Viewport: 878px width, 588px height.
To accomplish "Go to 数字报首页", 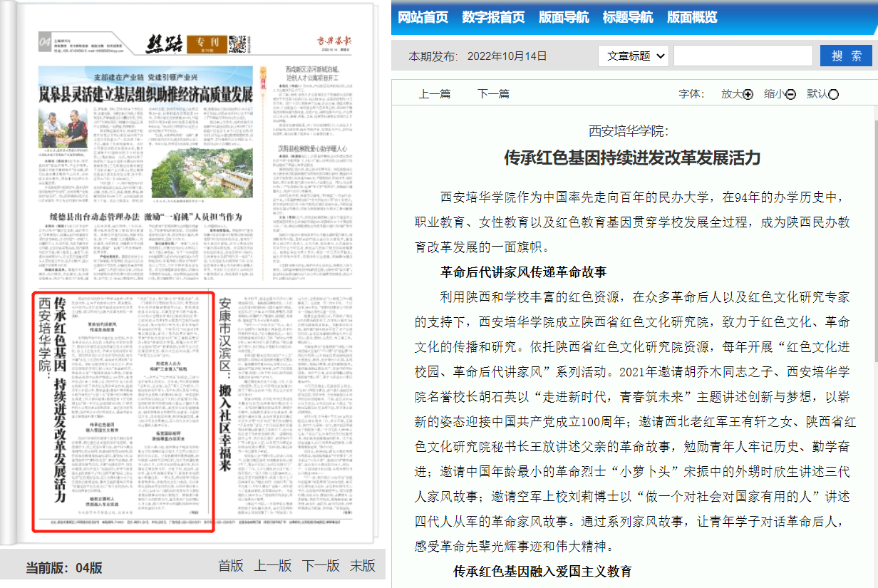I will 493,17.
